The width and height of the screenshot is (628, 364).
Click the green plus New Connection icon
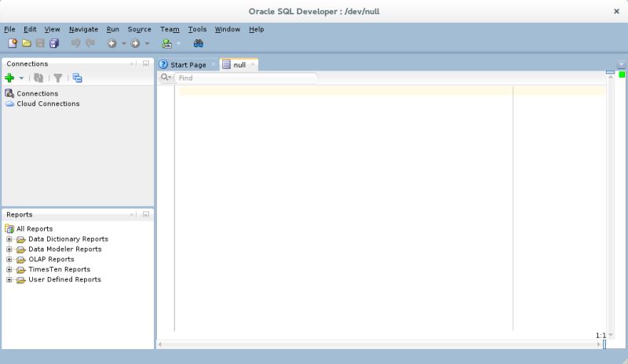[x=9, y=78]
